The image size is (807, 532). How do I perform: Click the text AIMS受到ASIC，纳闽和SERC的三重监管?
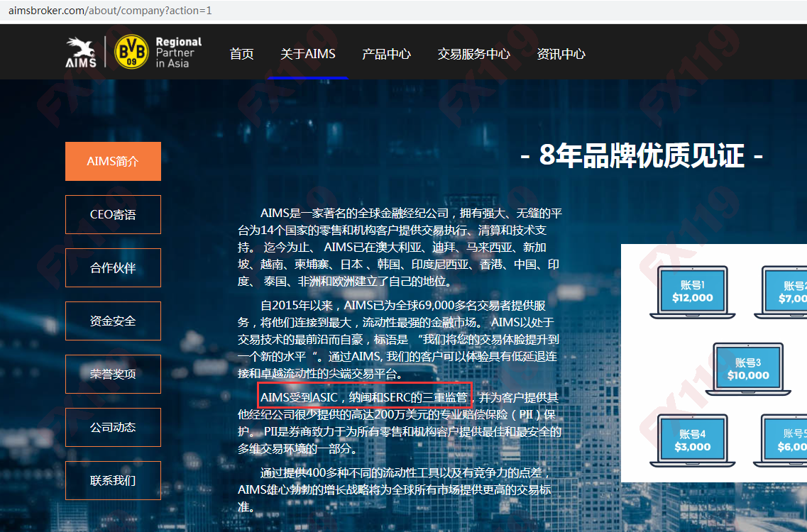[364, 397]
